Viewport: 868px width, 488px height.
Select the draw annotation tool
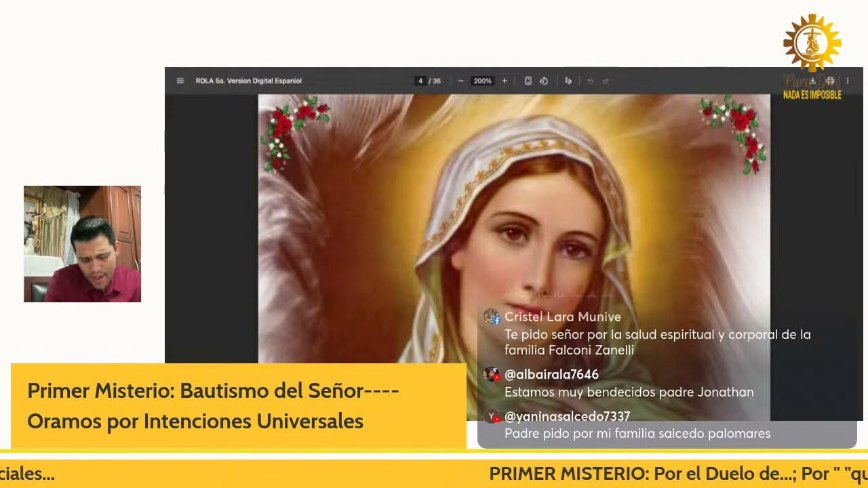(x=568, y=81)
